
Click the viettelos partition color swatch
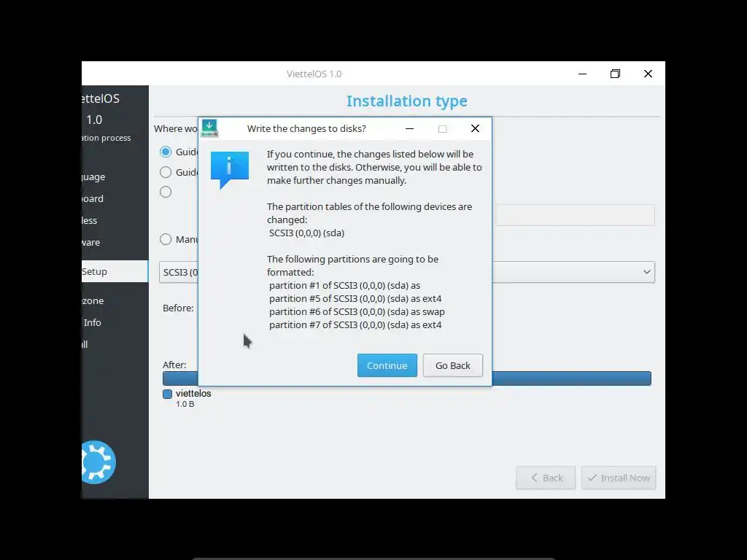pos(167,394)
